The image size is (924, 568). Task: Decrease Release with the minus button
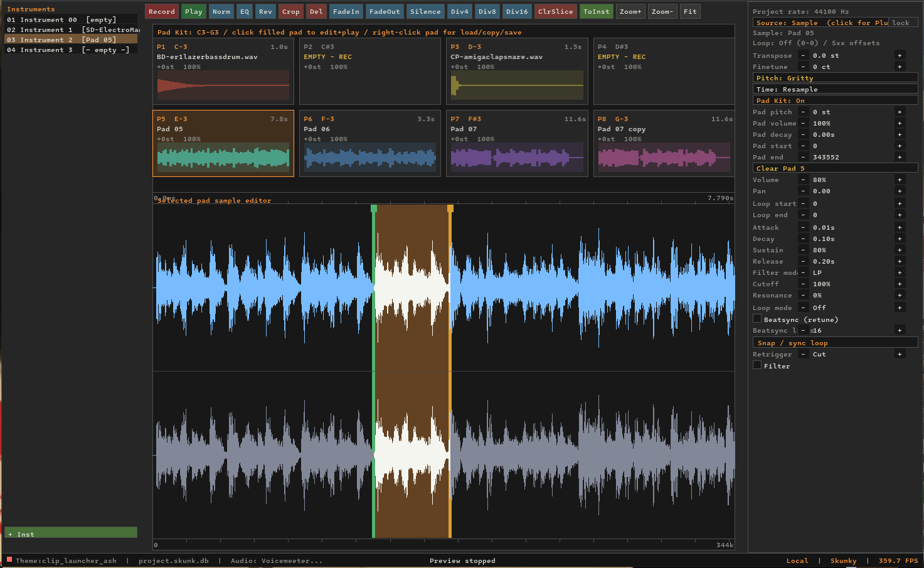pyautogui.click(x=803, y=261)
